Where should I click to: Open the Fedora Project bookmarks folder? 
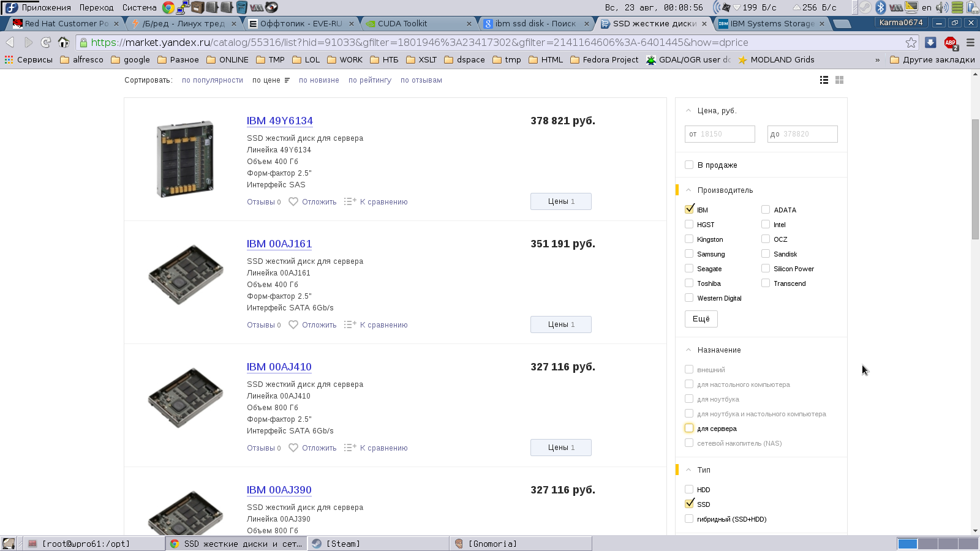(604, 59)
